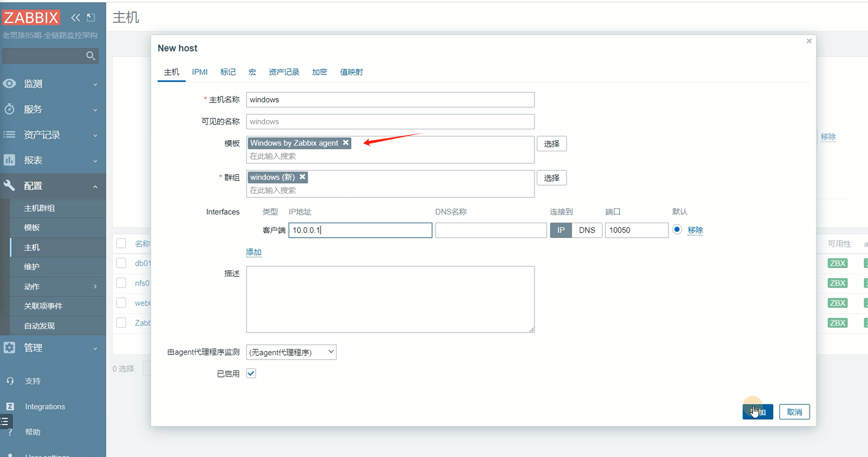Expand the 服务 menu section

(95, 110)
